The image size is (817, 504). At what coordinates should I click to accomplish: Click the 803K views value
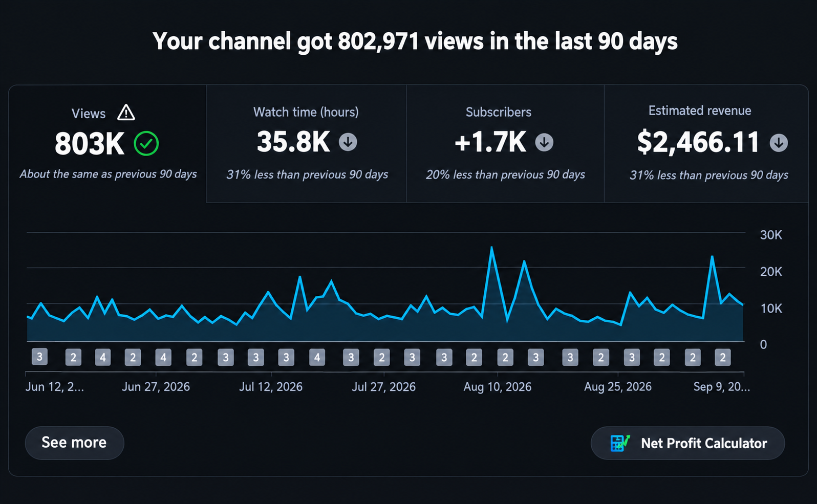[x=90, y=143]
